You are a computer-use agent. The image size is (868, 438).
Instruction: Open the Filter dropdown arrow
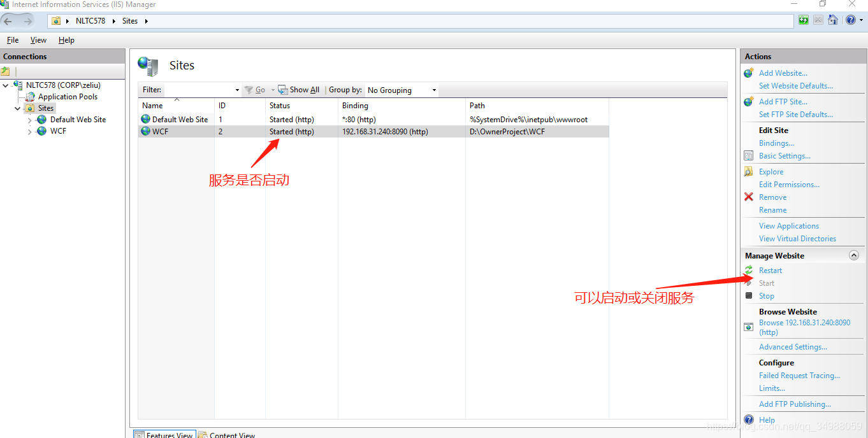pyautogui.click(x=237, y=90)
